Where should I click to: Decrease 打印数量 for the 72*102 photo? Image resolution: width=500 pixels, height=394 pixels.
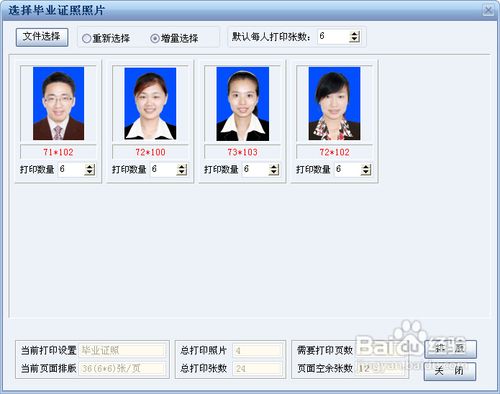click(366, 173)
